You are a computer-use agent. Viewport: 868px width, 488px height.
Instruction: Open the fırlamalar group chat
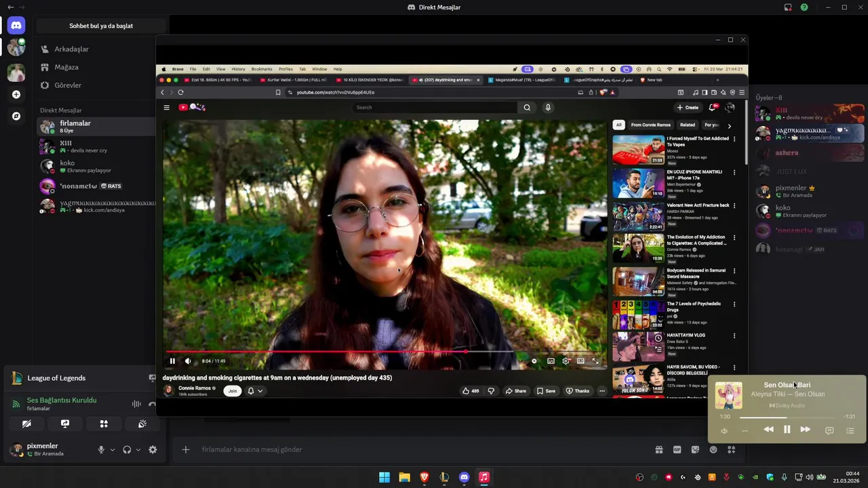click(96, 127)
